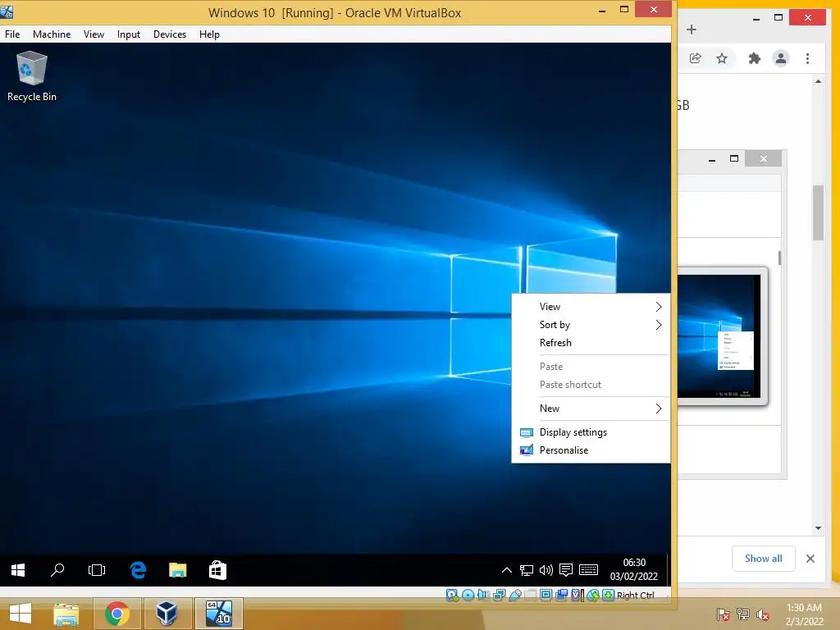Image resolution: width=840 pixels, height=630 pixels.
Task: Click the VirtualBox mouse integration status icon
Action: coord(592,596)
